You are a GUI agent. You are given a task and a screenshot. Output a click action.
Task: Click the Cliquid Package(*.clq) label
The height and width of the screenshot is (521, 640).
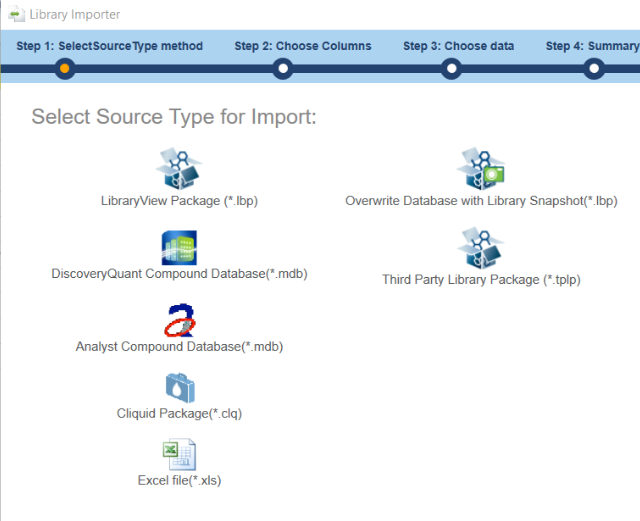tap(179, 413)
